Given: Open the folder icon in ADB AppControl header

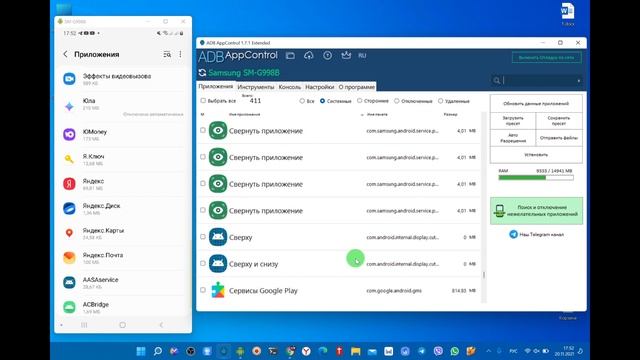Looking at the screenshot, I should pos(290,56).
